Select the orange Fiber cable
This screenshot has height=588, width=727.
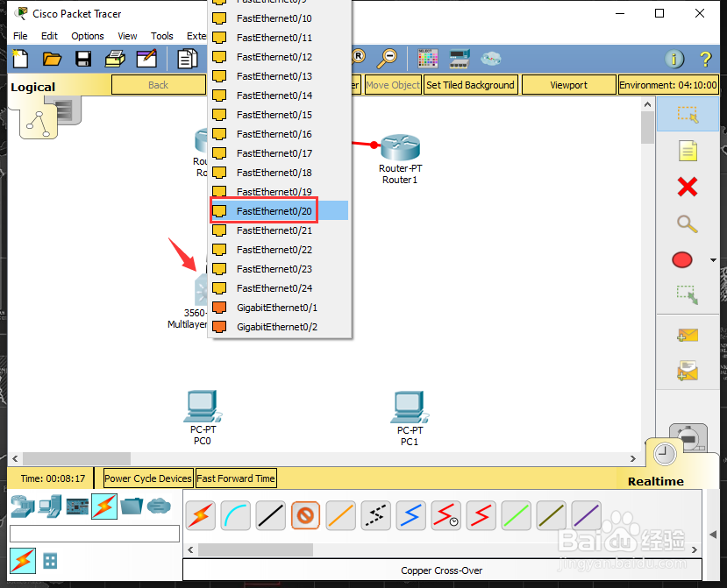click(x=341, y=515)
